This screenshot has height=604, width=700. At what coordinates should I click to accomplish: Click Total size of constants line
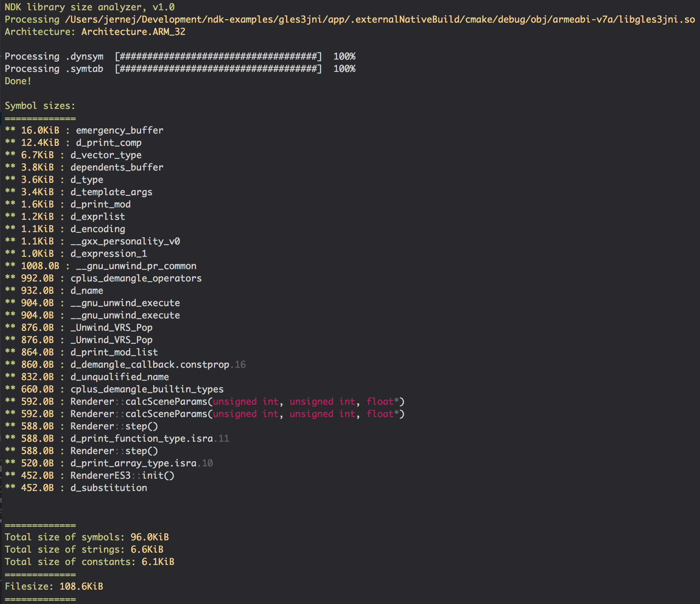click(x=89, y=562)
